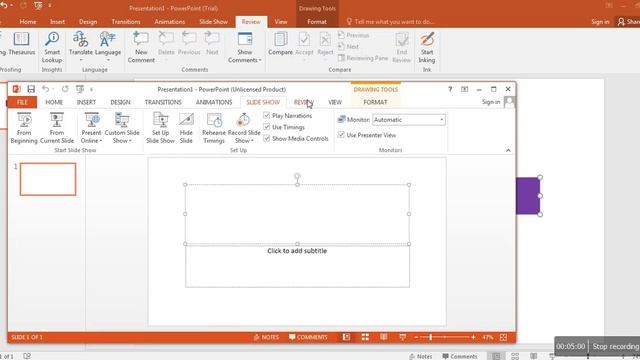Click Stop recording button
Viewport: 640px width, 360px height.
pos(615,347)
